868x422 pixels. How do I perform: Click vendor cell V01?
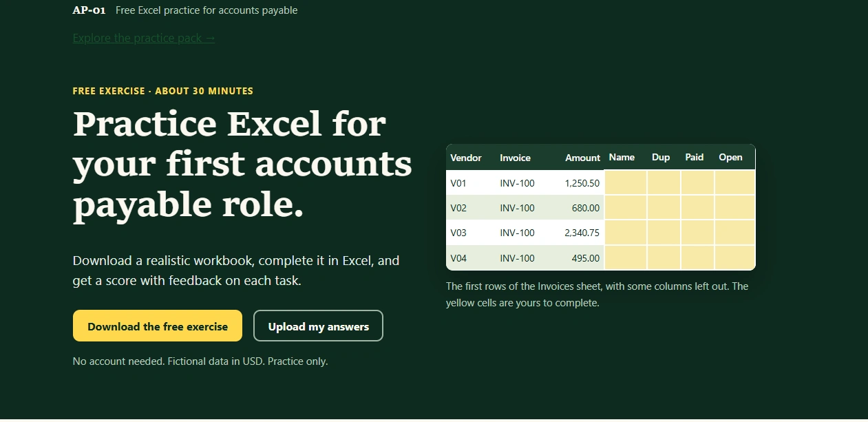[x=458, y=183]
